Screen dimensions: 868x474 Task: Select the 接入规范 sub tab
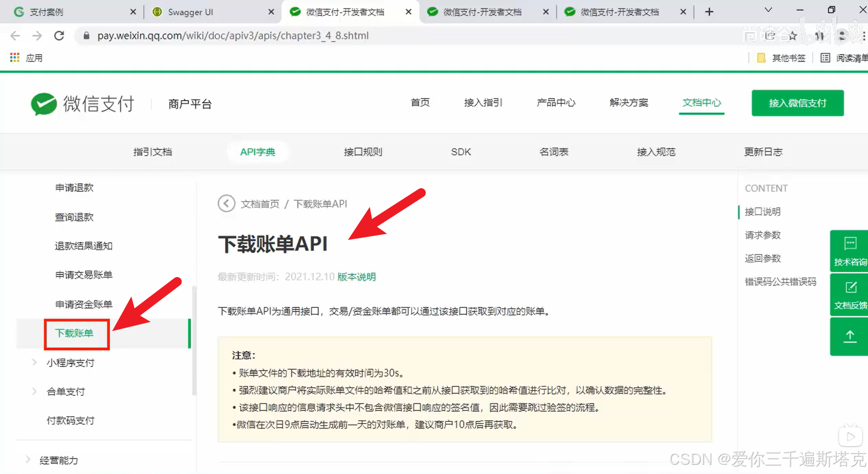[656, 152]
